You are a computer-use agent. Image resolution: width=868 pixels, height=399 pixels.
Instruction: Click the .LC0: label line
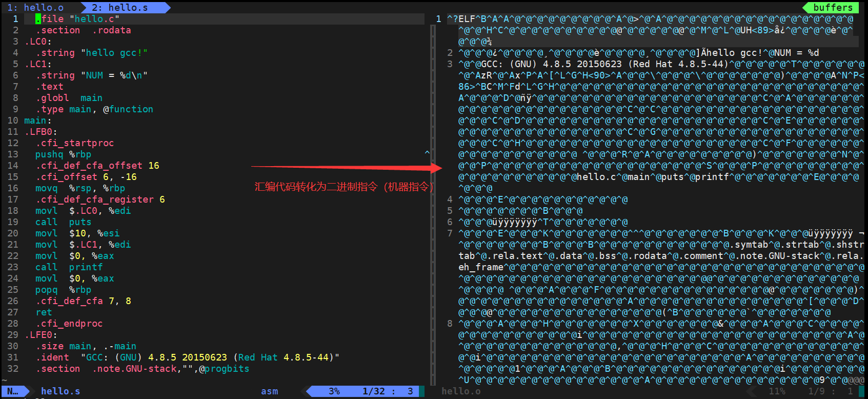38,42
